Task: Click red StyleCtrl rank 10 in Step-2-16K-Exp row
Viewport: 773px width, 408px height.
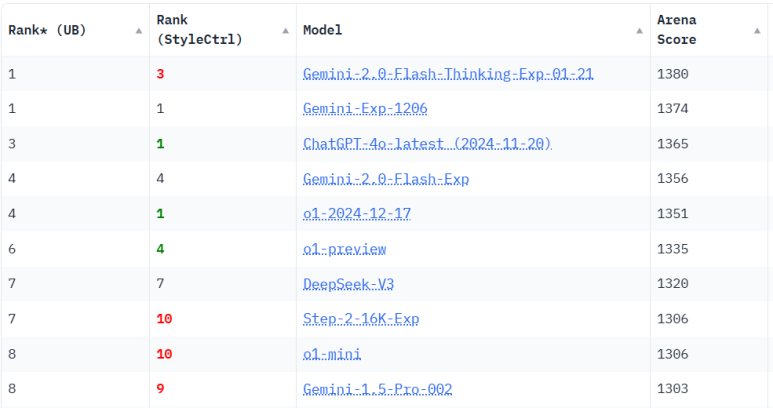Action: click(164, 319)
